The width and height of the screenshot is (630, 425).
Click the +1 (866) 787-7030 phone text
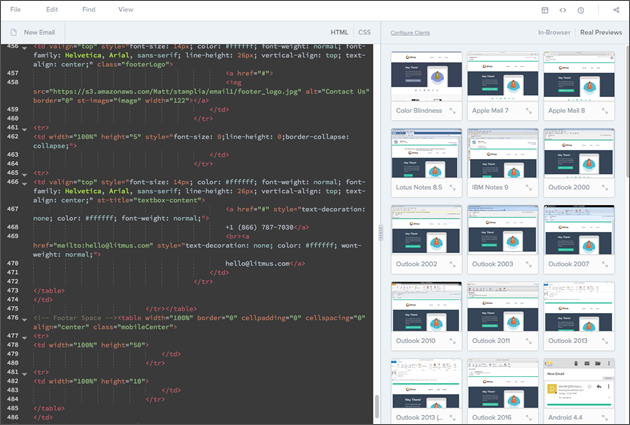(260, 227)
